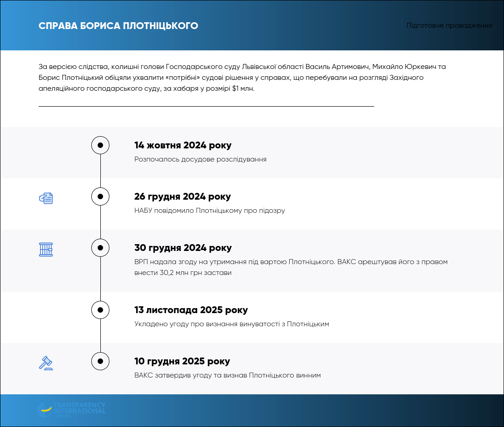504x427 pixels.
Task: Click the gavel icon beside 10 грудня 2025
Action: coord(46,363)
